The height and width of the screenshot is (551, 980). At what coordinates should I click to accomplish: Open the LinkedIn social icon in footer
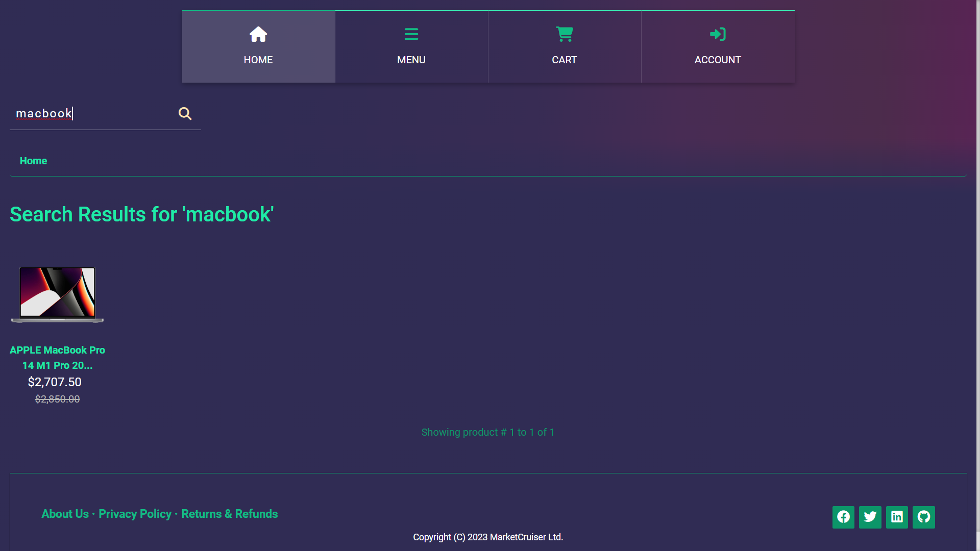point(897,517)
